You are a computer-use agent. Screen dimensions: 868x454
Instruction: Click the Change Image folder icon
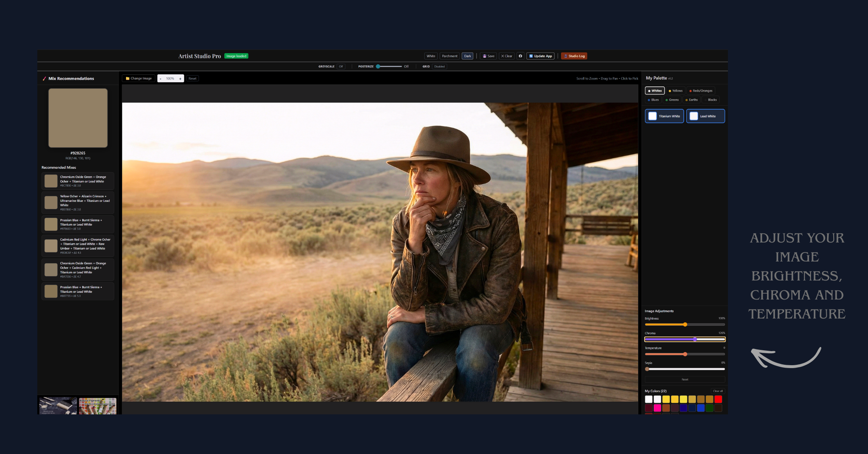tap(128, 78)
